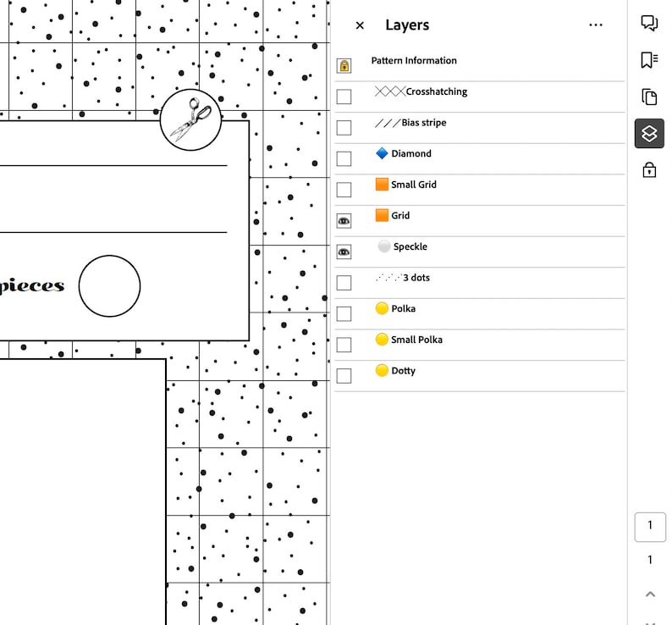Toggle the Layers sidebar icon
Image resolution: width=672 pixels, height=625 pixels.
[x=649, y=134]
